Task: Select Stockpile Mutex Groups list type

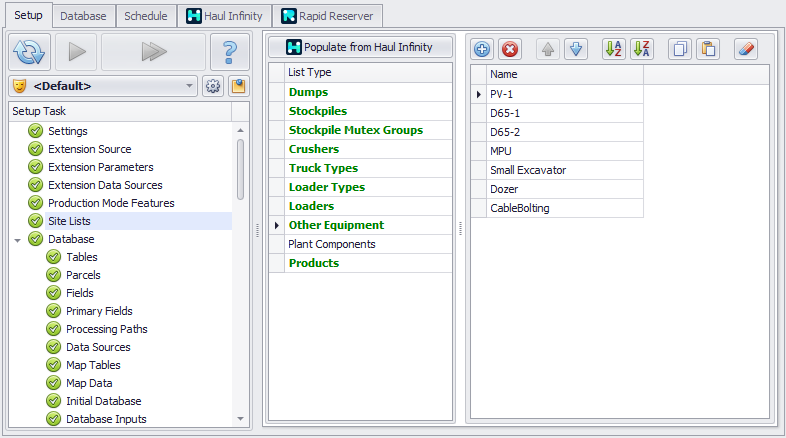Action: (368, 130)
